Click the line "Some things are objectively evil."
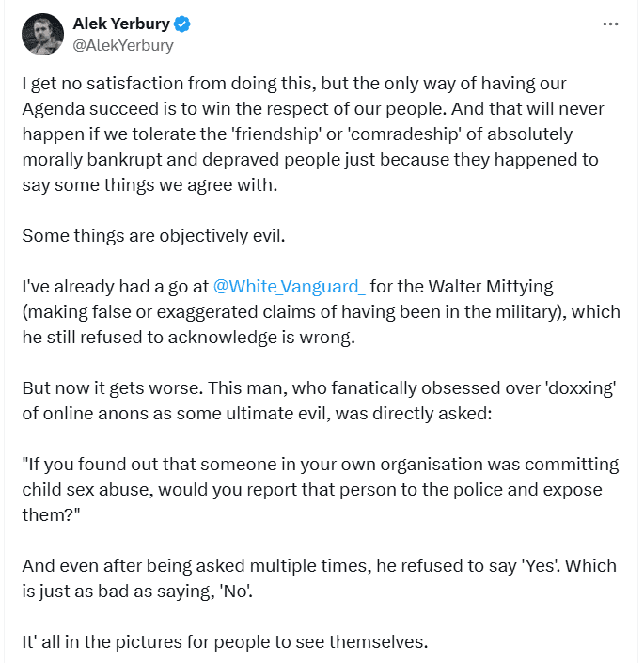The image size is (644, 663). 153,235
